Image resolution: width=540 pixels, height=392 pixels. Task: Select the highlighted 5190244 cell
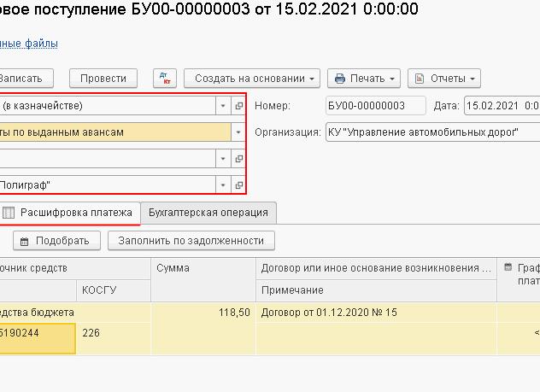click(x=38, y=338)
